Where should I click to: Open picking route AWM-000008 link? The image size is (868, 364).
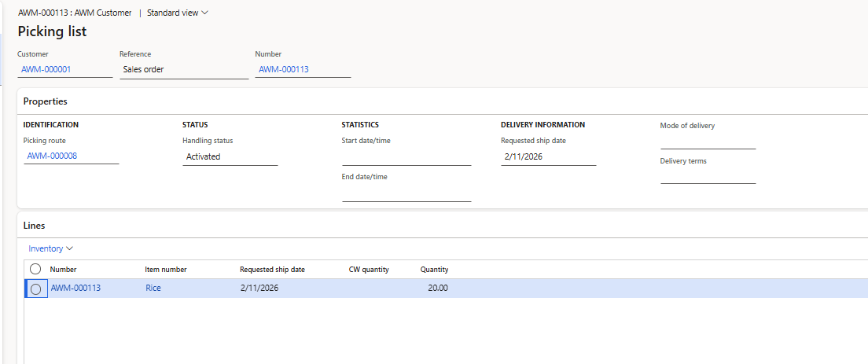coord(52,156)
